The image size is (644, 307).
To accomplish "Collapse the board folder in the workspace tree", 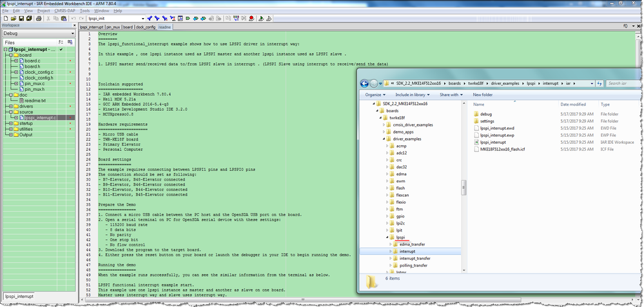I will click(x=11, y=55).
